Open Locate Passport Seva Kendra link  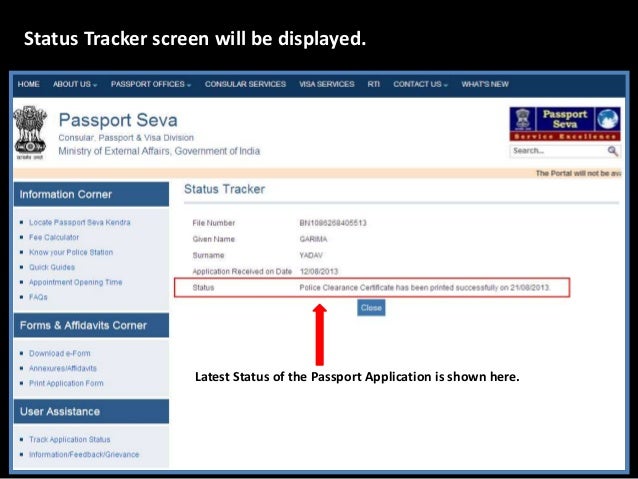click(x=80, y=222)
